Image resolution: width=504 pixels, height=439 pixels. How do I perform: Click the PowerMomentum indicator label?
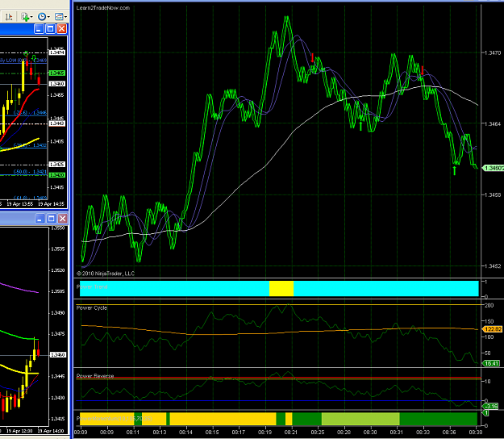[x=115, y=419]
